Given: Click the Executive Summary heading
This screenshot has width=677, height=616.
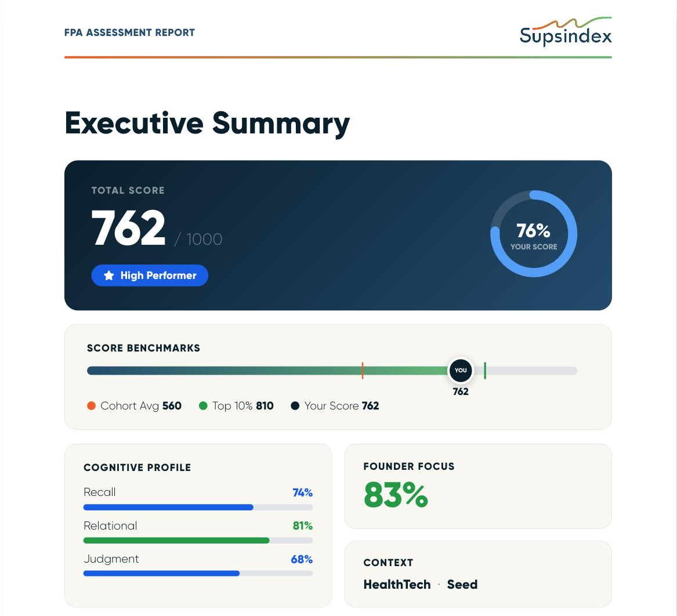Looking at the screenshot, I should pos(207,124).
